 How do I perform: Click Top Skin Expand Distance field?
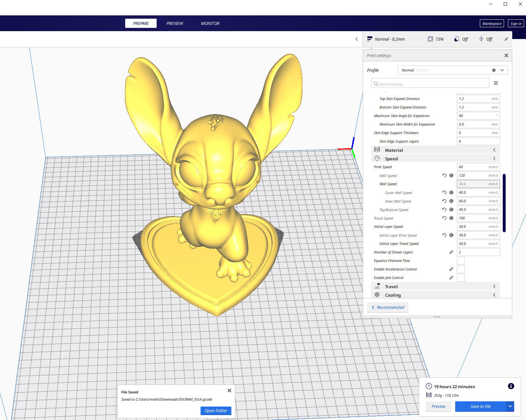pyautogui.click(x=478, y=99)
